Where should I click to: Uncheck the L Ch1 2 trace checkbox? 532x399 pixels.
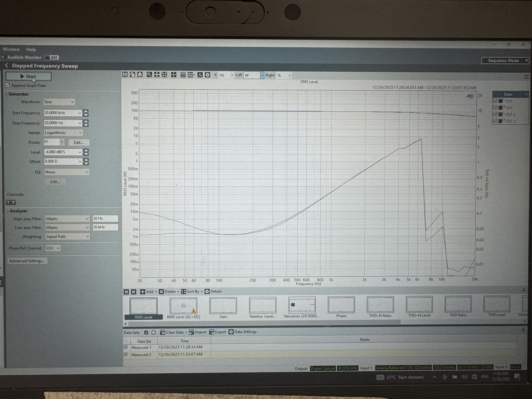coord(495,114)
